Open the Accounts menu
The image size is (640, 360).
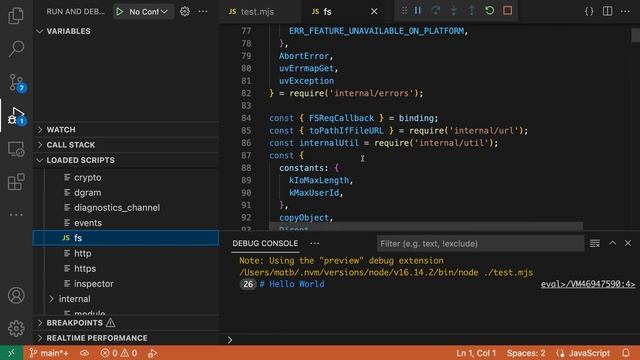(x=16, y=295)
